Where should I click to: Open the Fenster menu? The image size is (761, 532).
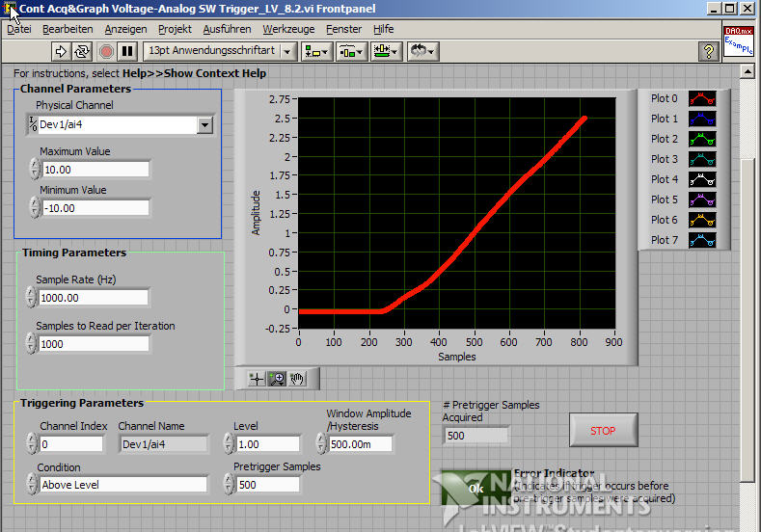coord(343,29)
